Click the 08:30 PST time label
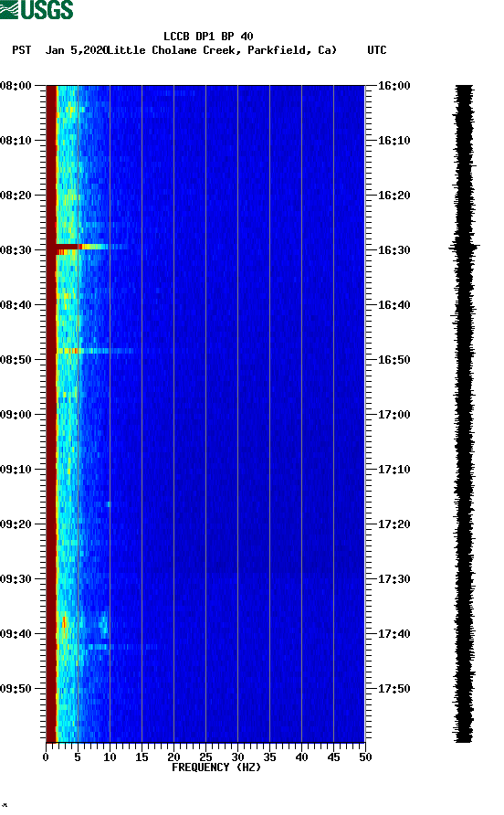 (16, 250)
